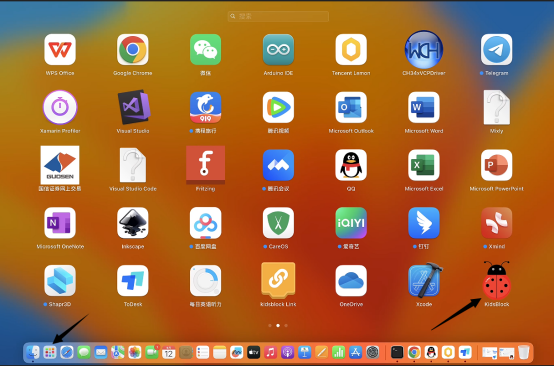
Task: Open the daily English listening app
Action: tap(205, 281)
